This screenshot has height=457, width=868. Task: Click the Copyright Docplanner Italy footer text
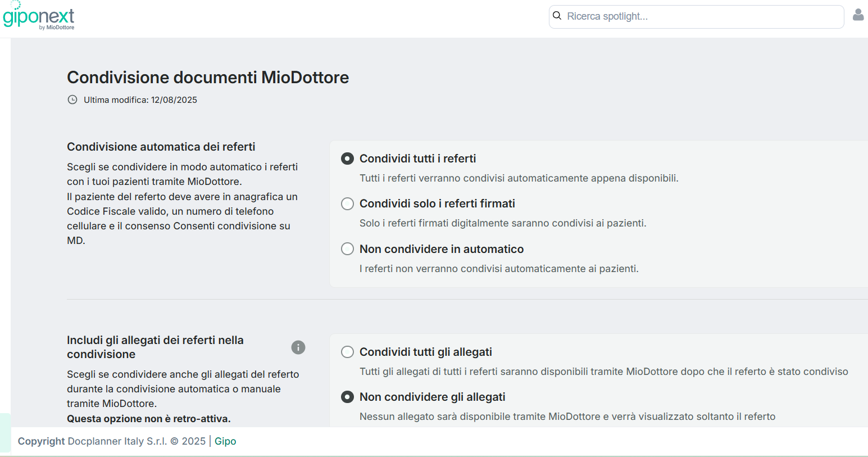coord(111,441)
